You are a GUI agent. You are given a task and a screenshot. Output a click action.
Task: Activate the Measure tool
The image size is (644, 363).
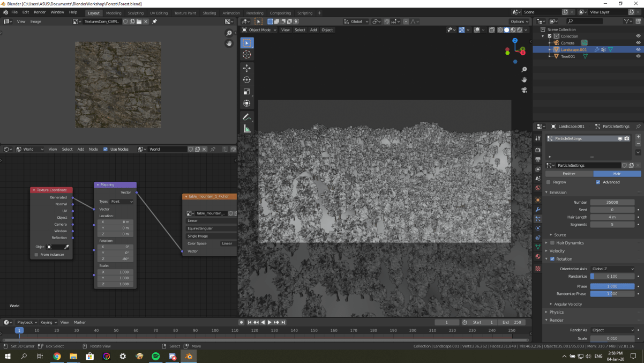pyautogui.click(x=246, y=129)
